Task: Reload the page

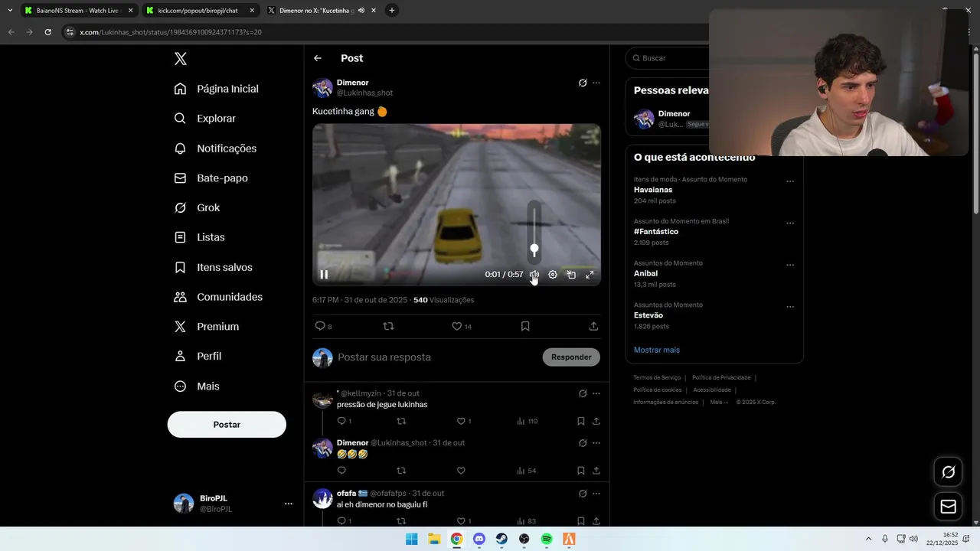Action: click(47, 32)
